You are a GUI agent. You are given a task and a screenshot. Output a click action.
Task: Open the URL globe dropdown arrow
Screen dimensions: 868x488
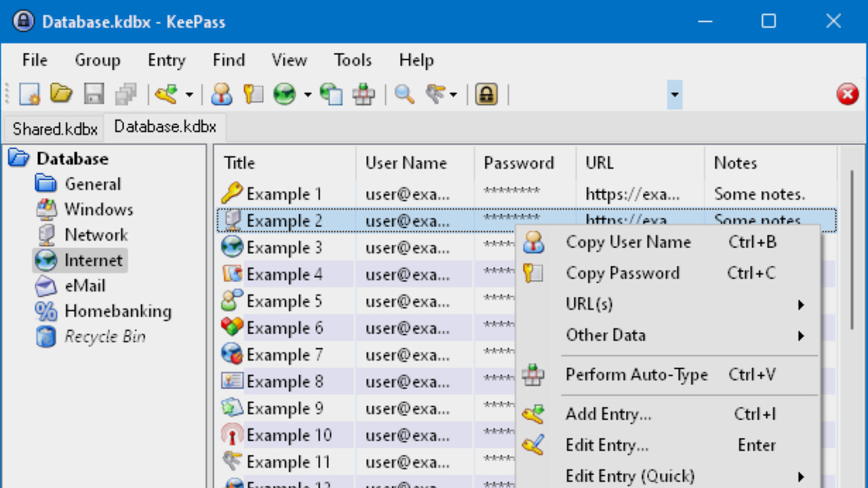(307, 94)
